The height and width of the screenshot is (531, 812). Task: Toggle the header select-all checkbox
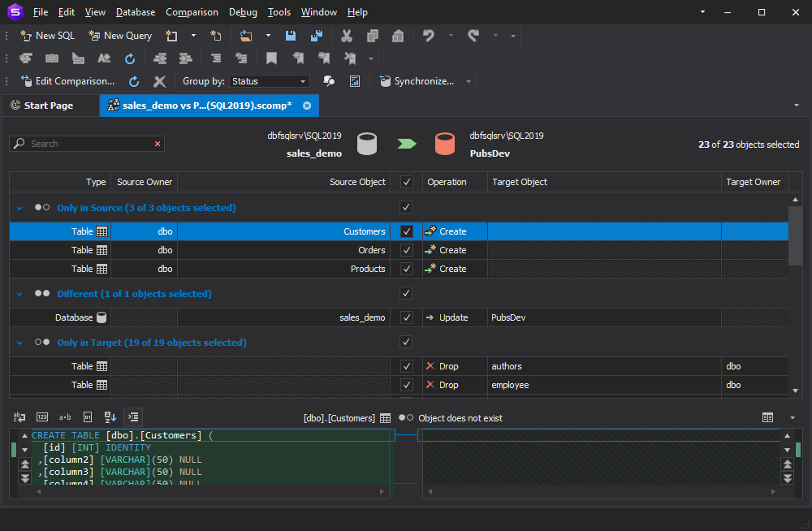pyautogui.click(x=407, y=182)
